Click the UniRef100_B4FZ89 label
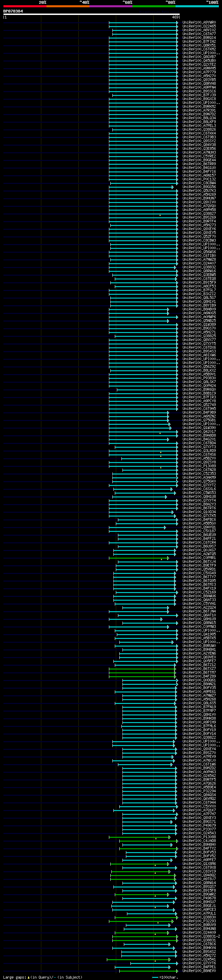Screen dimensions: 222x980 tap(199, 677)
